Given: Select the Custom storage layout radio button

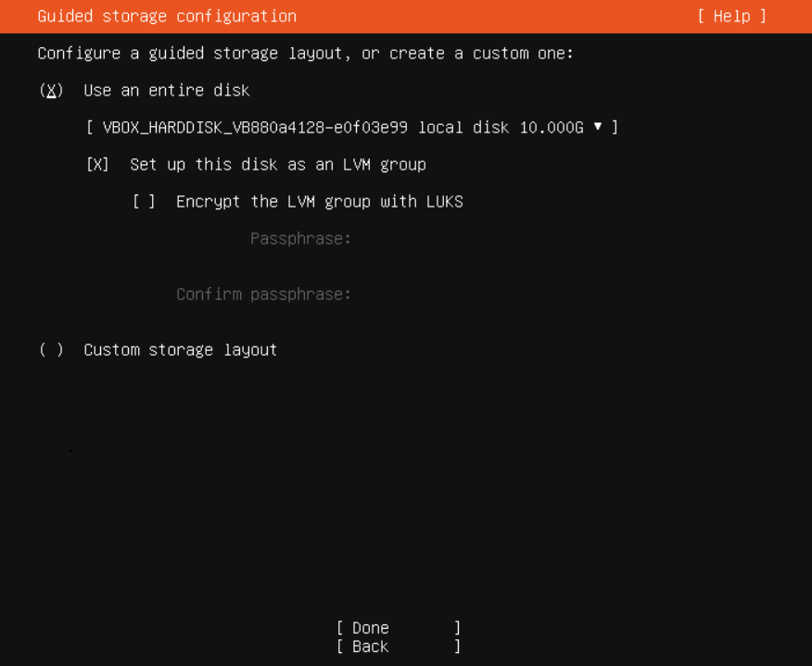Looking at the screenshot, I should (x=51, y=350).
